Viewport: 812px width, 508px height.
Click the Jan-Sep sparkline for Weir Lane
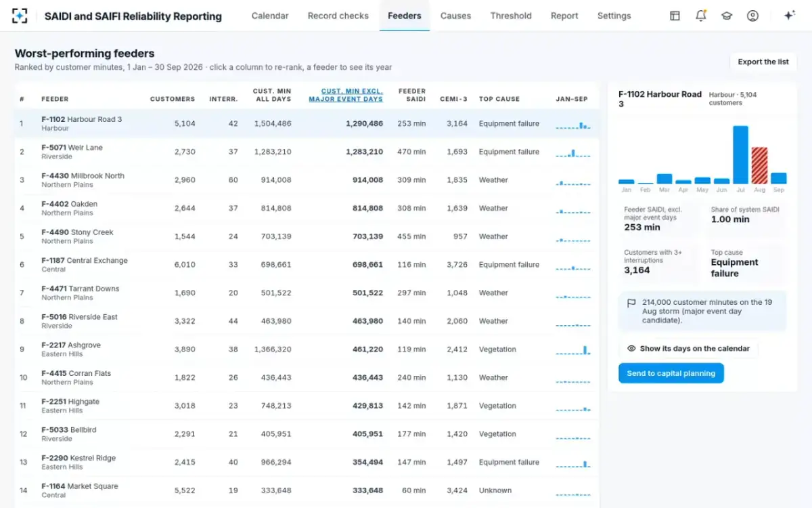pyautogui.click(x=573, y=153)
